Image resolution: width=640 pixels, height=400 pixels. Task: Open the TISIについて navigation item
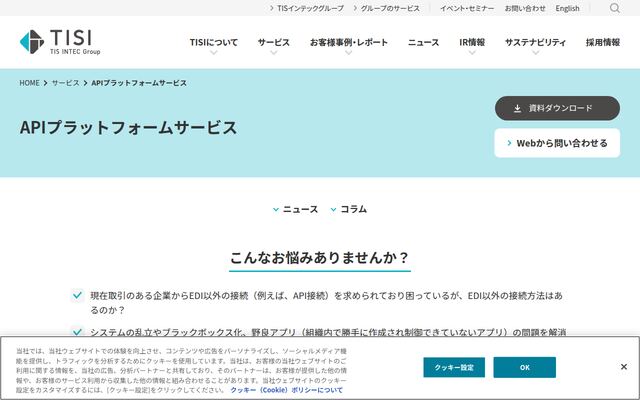[213, 42]
